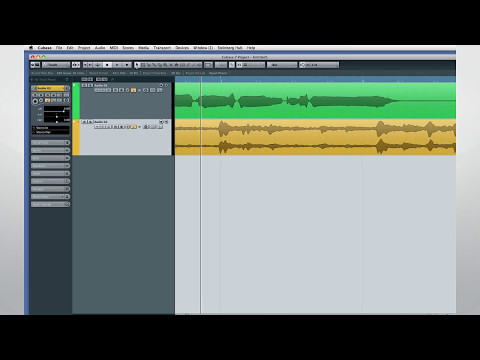Viewport: 480px width, 360px height.
Task: Start playback with the Play button
Action: click(117, 65)
